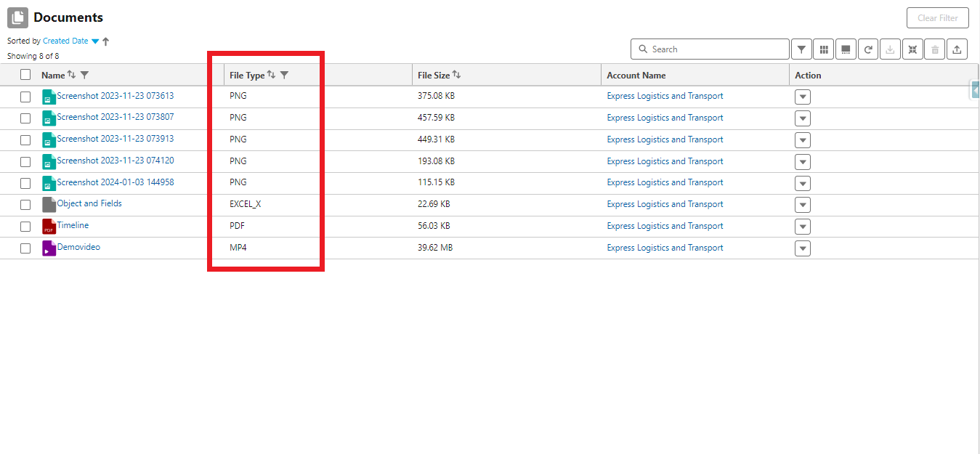Select checkbox for Screenshot 2023-11-23 073613
This screenshot has height=454, width=980.
pyautogui.click(x=25, y=96)
